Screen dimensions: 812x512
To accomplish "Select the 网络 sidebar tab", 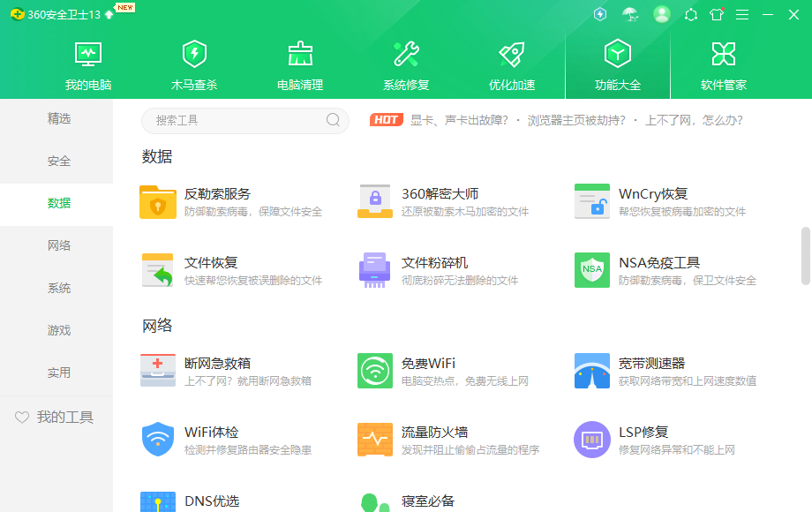I will pyautogui.click(x=56, y=246).
